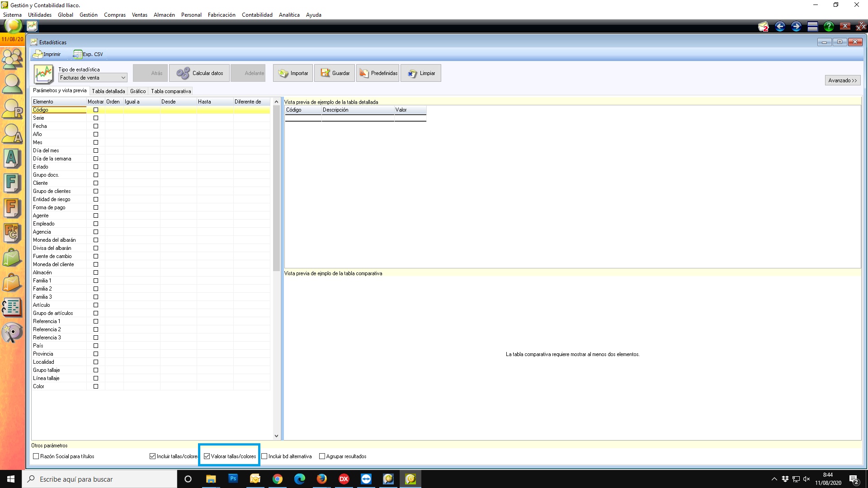Open the mail notifications icon in top toolbar
This screenshot has height=488, width=868.
[763, 27]
